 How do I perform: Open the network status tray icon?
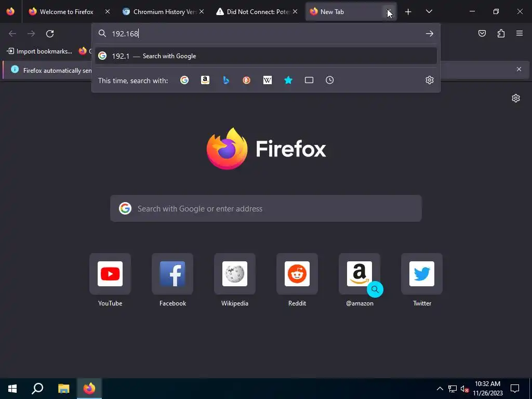tap(453, 389)
